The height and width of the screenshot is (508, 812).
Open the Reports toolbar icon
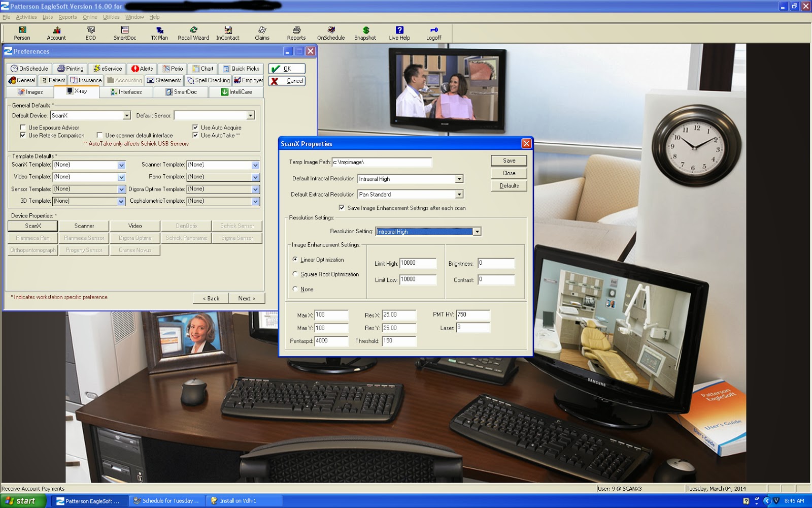coord(296,33)
